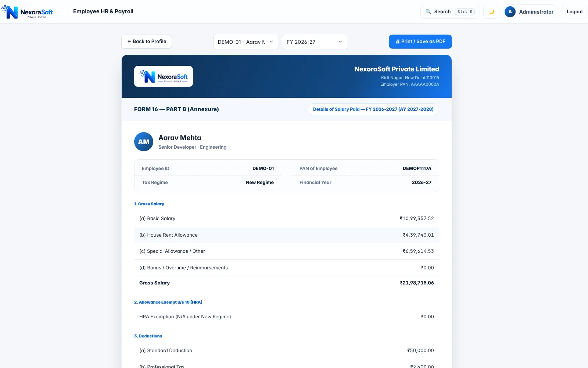Click the Details of Salary Paid badge
The height and width of the screenshot is (368, 588).
click(373, 109)
